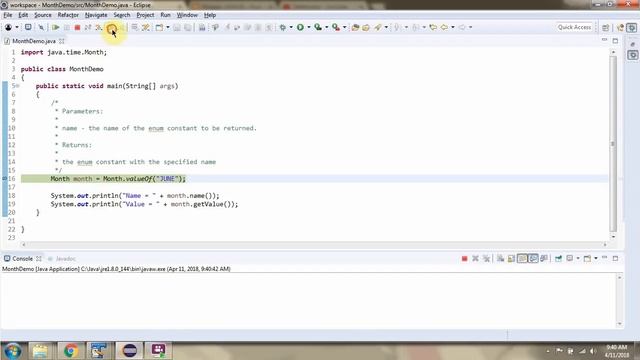
Task: Open the dropdown arrow next to the Back arrow
Action: pyautogui.click(x=453, y=27)
